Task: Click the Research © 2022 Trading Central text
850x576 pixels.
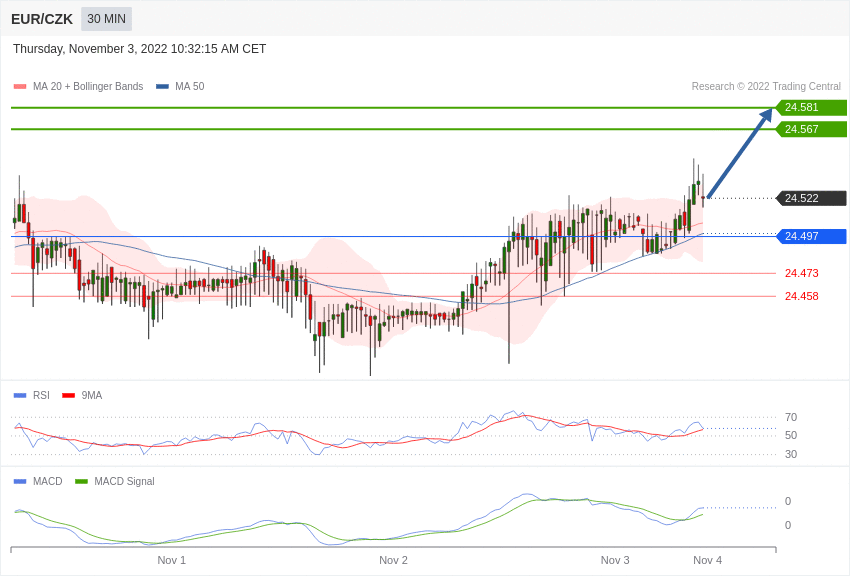Action: click(x=766, y=86)
